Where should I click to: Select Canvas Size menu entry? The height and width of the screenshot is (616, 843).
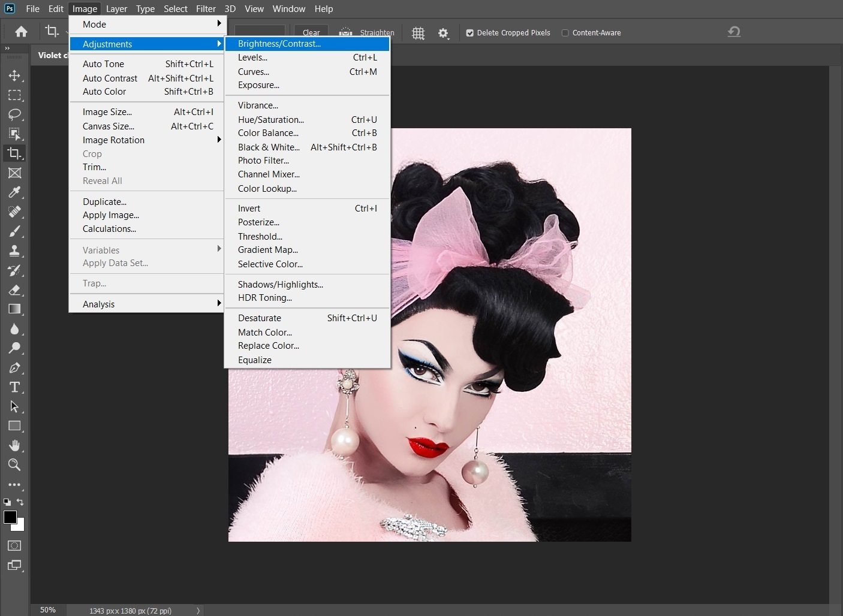(146, 126)
